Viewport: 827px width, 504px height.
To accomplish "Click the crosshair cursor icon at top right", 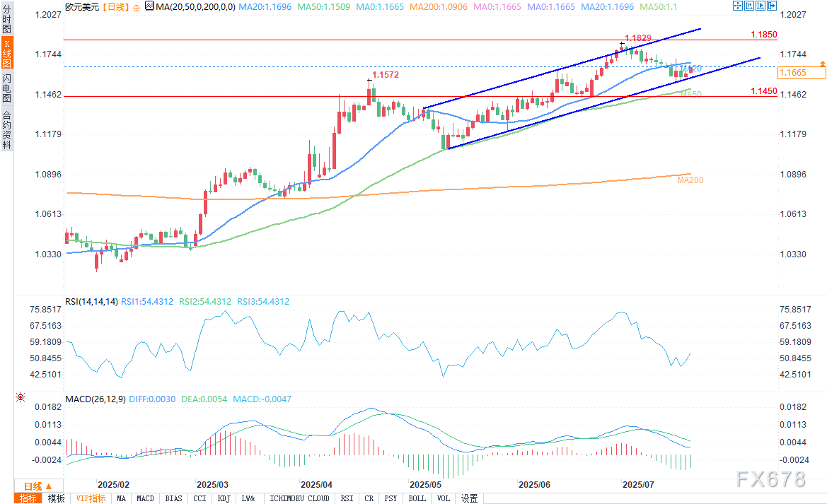I will (x=737, y=6).
